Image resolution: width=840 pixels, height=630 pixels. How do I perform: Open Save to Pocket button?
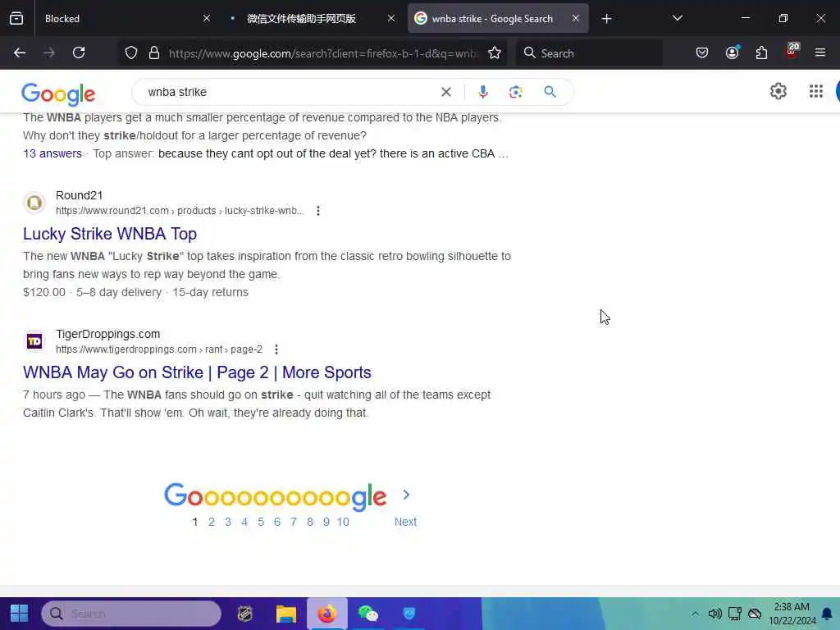702,52
